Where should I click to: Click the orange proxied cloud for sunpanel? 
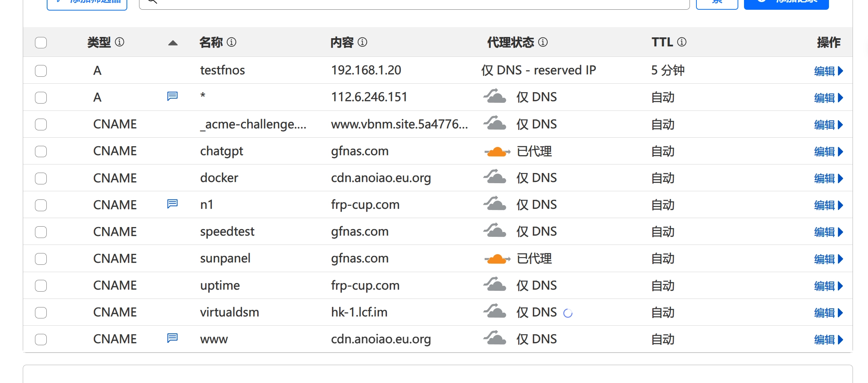[x=497, y=259]
